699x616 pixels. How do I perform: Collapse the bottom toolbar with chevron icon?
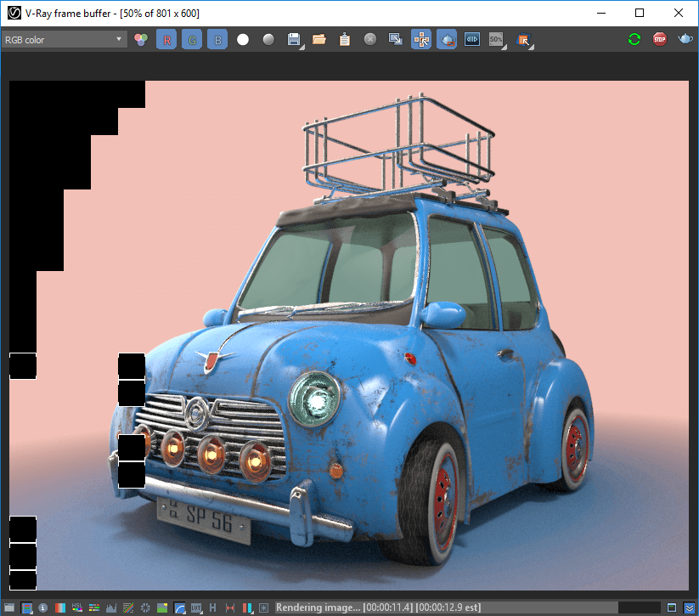click(689, 608)
